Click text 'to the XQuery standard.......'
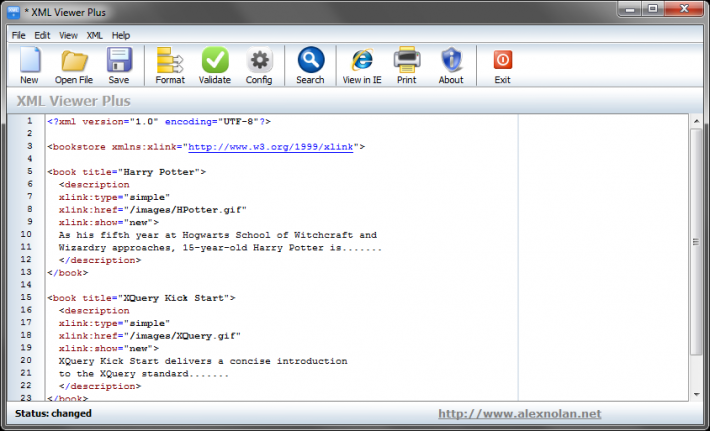The image size is (710, 431). pyautogui.click(x=144, y=374)
